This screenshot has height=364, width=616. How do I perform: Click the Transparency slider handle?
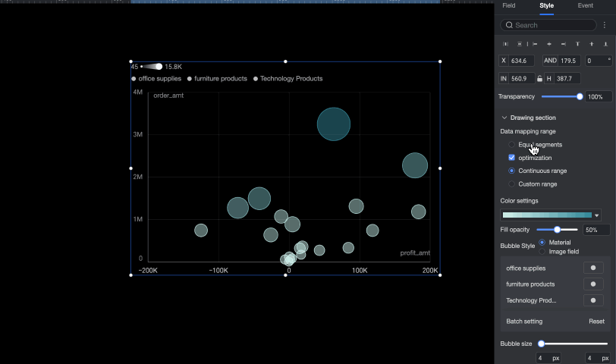pos(580,96)
